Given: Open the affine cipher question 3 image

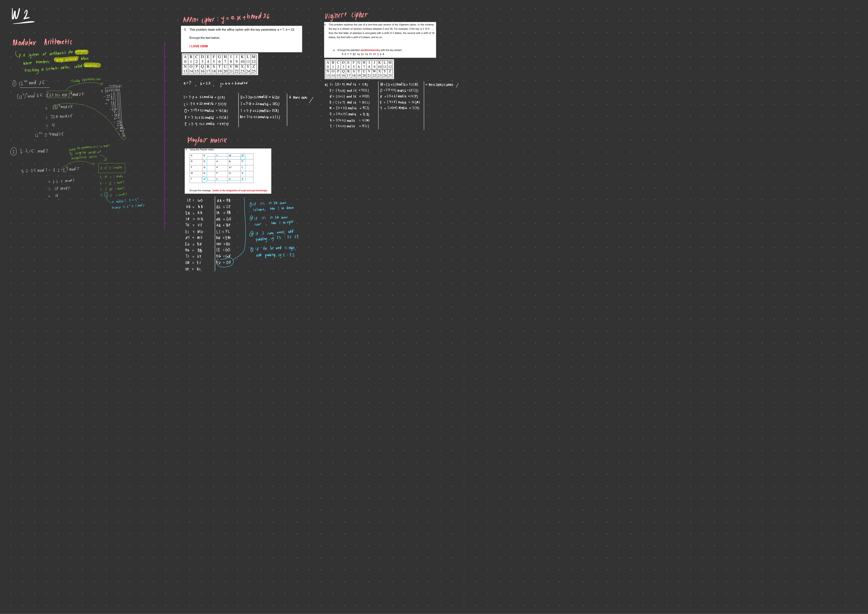Looking at the screenshot, I should click(x=241, y=39).
